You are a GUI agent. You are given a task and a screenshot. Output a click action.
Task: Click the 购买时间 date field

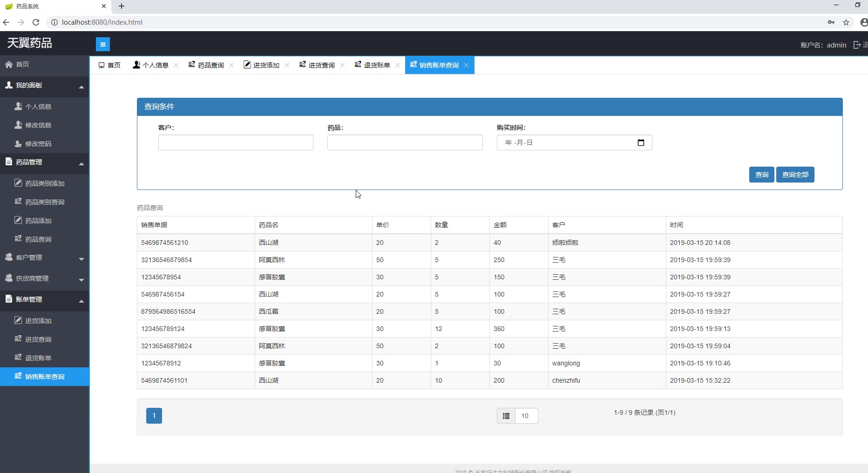click(575, 142)
